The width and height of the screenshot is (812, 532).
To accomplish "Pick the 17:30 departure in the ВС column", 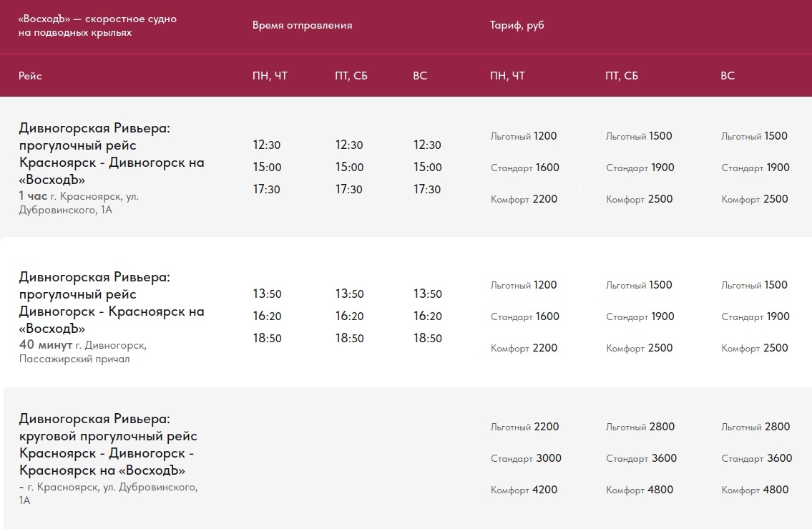I will pyautogui.click(x=427, y=189).
